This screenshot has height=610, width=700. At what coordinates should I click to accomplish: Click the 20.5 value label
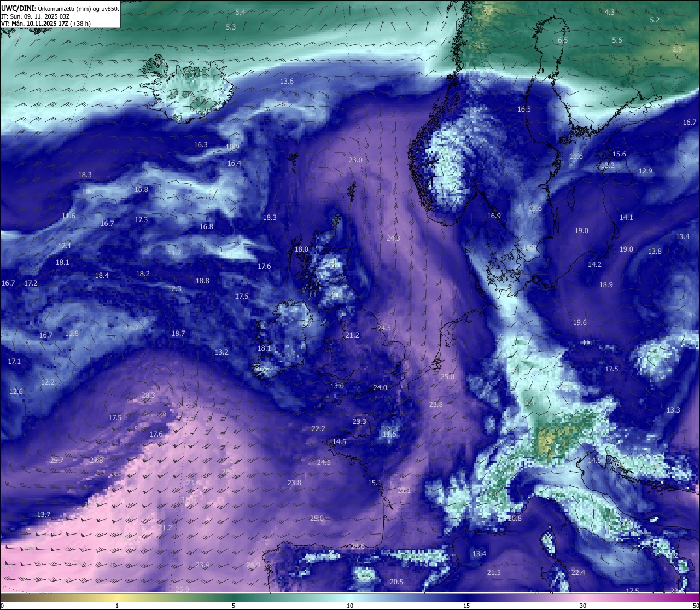[396, 582]
